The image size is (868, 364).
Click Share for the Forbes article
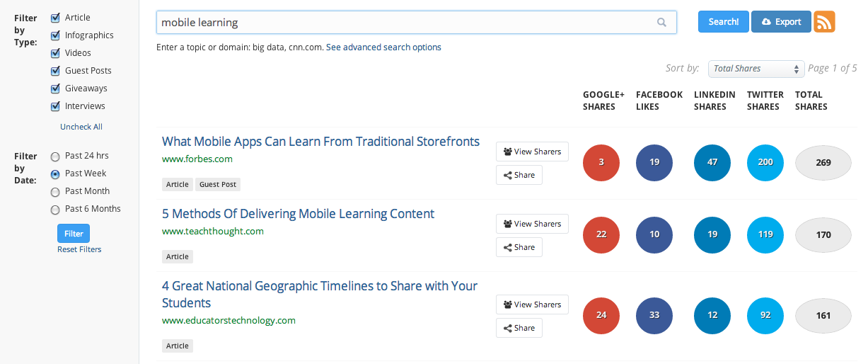point(519,175)
